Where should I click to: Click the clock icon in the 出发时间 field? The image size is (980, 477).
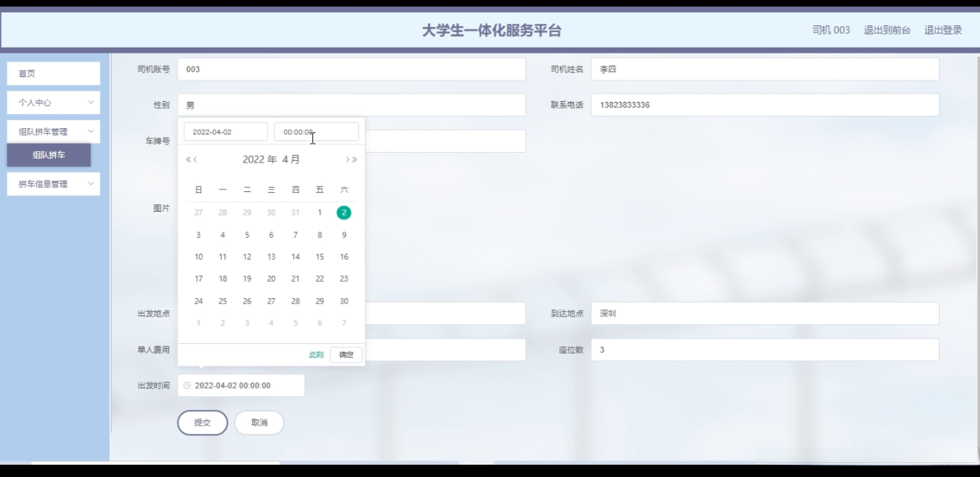(187, 384)
